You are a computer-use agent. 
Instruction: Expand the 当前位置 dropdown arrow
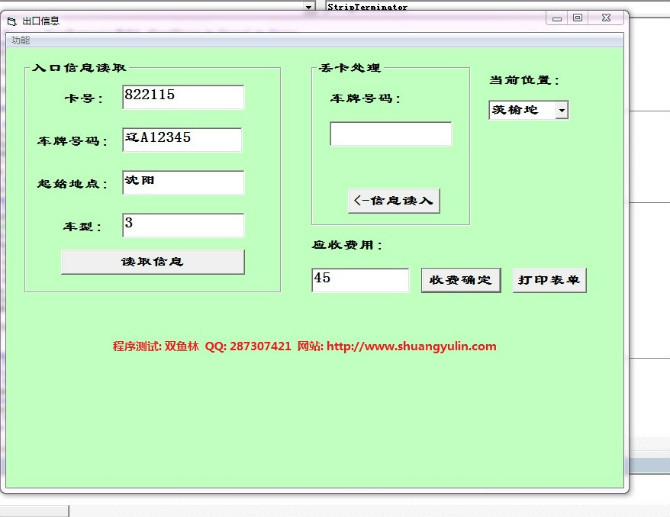point(561,110)
